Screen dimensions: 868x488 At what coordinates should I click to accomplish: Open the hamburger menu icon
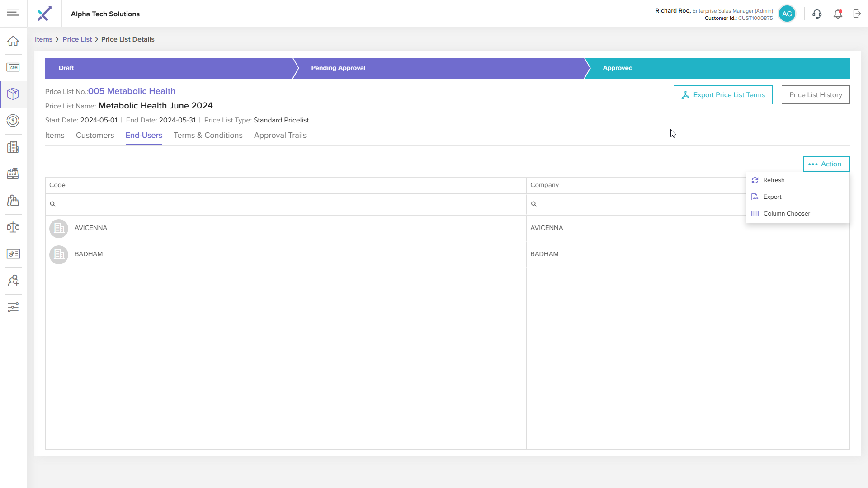click(13, 12)
